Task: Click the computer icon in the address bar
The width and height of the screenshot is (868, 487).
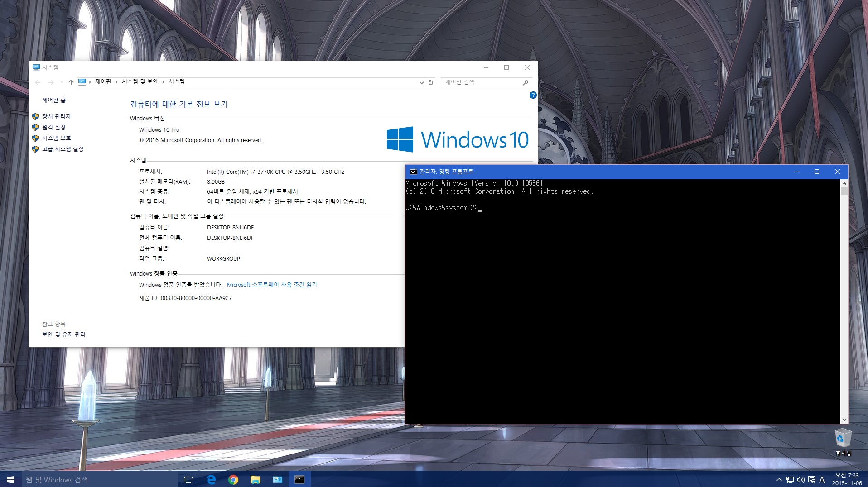Action: [82, 82]
